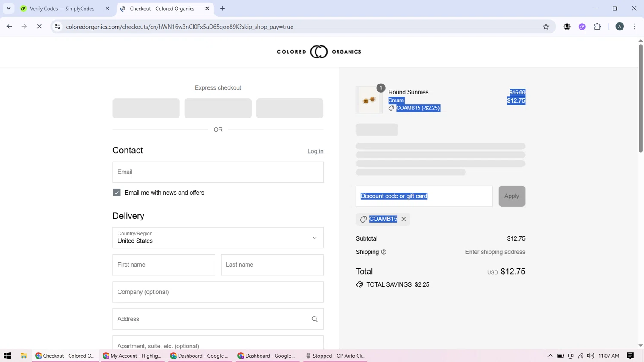Click the Round Sunnies product name
644x362 pixels.
(408, 92)
